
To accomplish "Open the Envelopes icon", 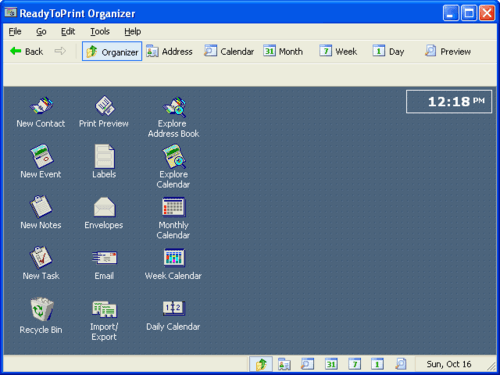I will coord(104,213).
